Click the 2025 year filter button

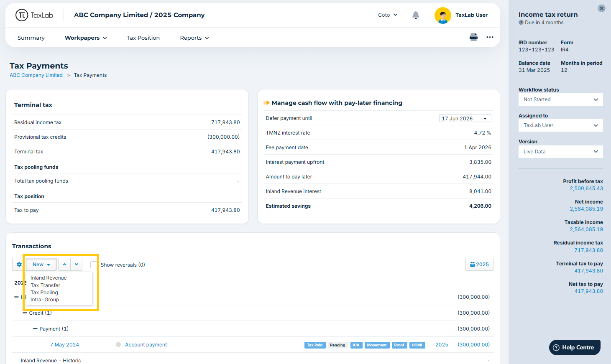point(479,265)
